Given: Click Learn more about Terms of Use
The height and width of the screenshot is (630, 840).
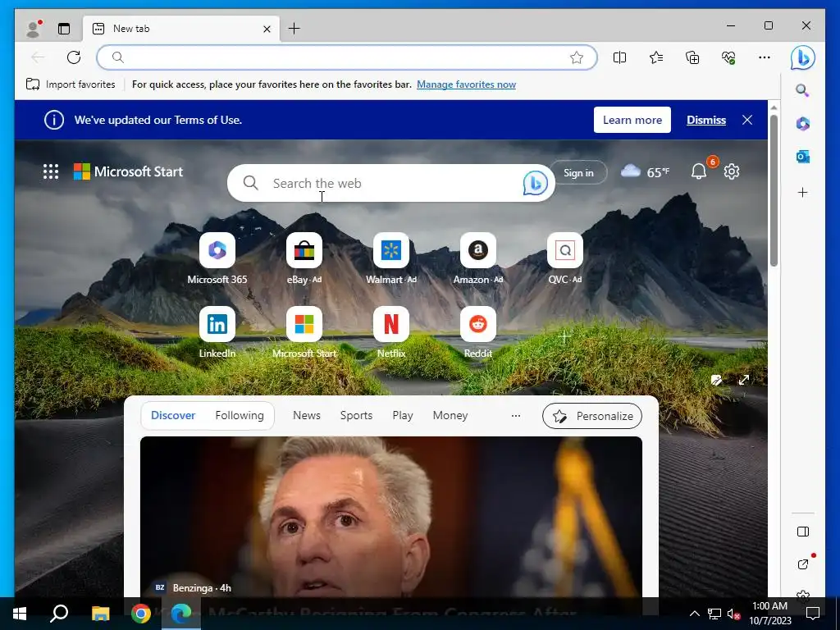Looking at the screenshot, I should pos(632,120).
